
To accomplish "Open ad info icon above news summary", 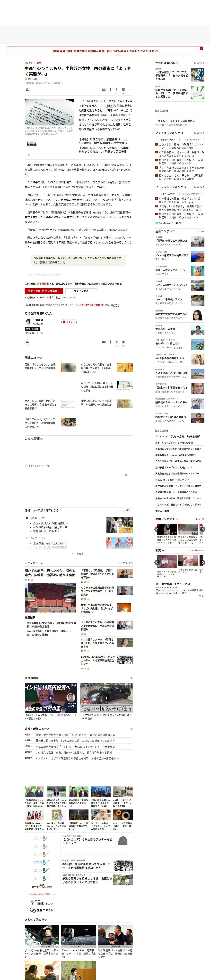I will [x=126, y=475].
